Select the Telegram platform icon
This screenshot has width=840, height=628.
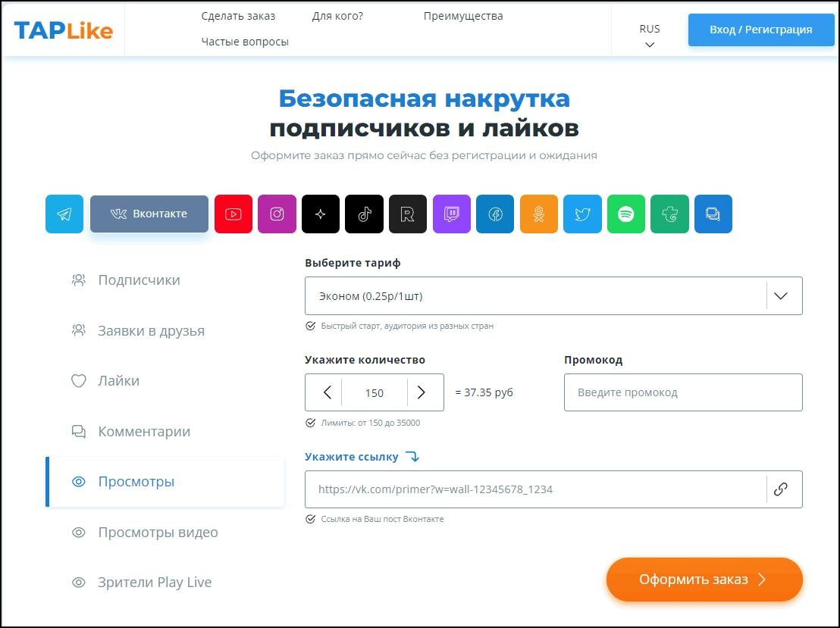click(64, 214)
